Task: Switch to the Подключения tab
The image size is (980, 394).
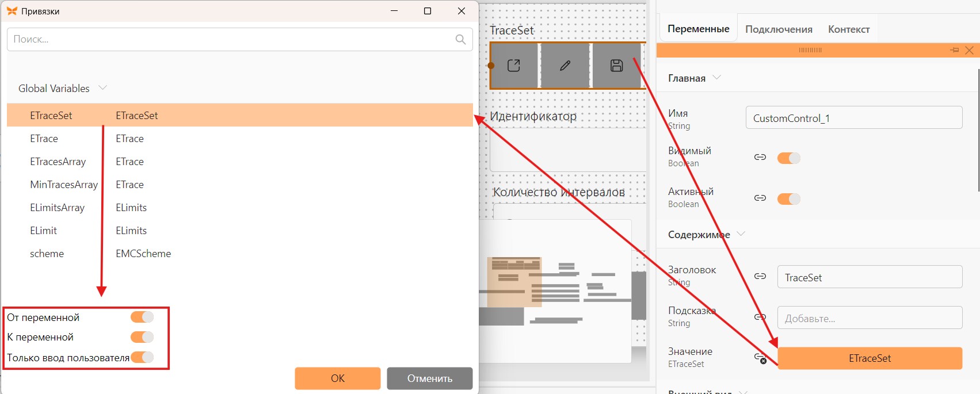Action: pyautogui.click(x=779, y=29)
